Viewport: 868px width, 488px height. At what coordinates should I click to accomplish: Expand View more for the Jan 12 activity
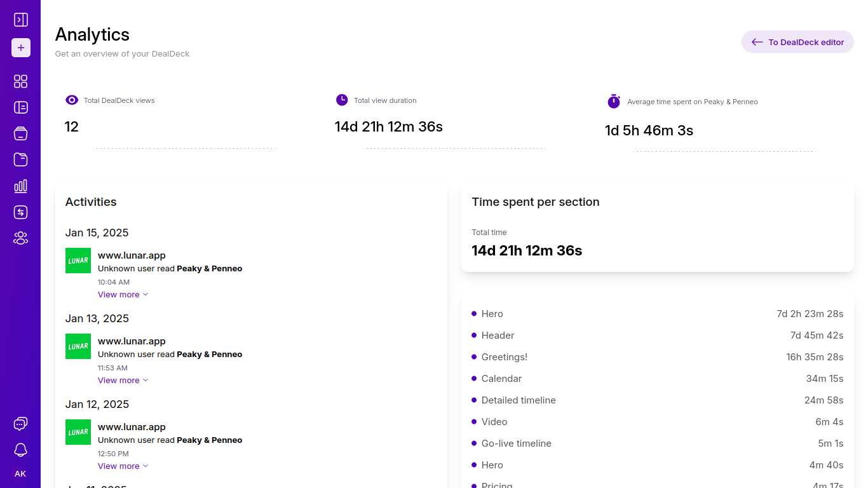tap(123, 466)
